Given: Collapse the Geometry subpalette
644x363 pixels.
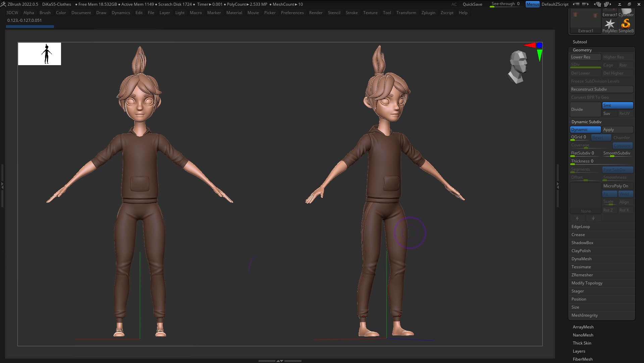Looking at the screenshot, I should click(x=582, y=50).
